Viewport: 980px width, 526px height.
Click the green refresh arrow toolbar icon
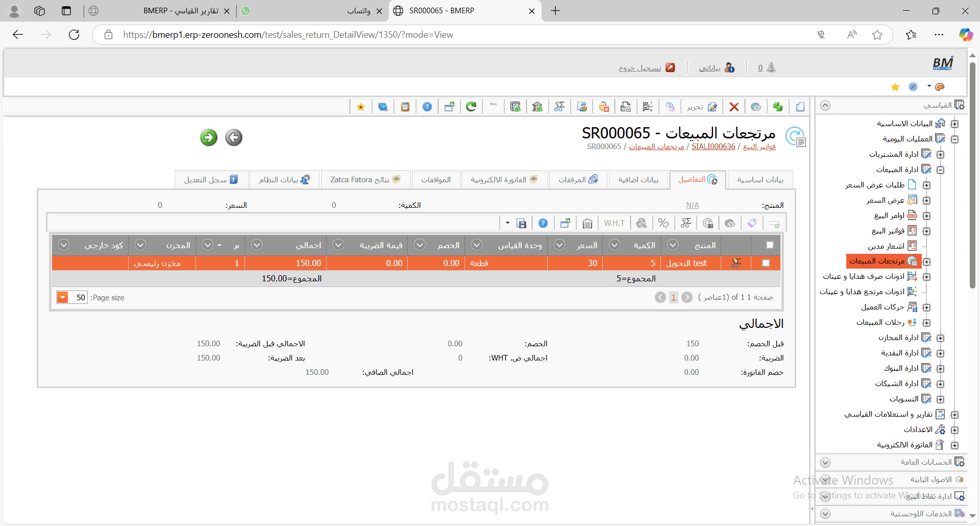tap(471, 107)
